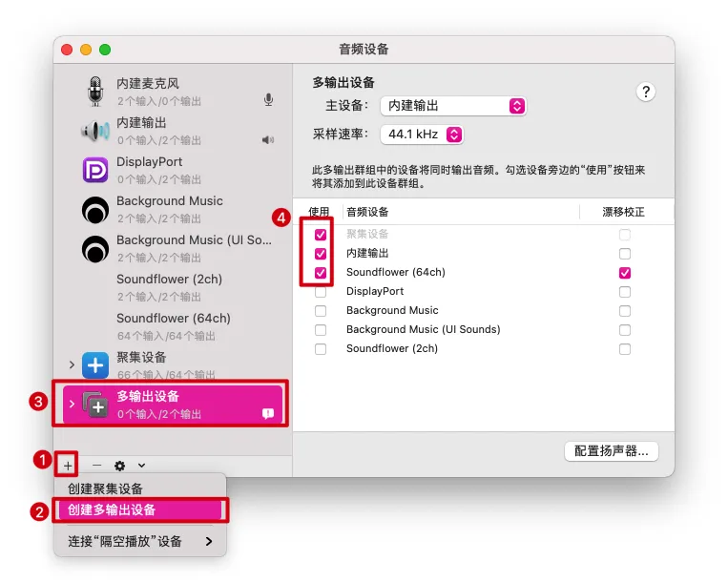Screen dimensions: 728x582
Task: Select the 内建麦克风 microphone device icon
Action: [95, 91]
